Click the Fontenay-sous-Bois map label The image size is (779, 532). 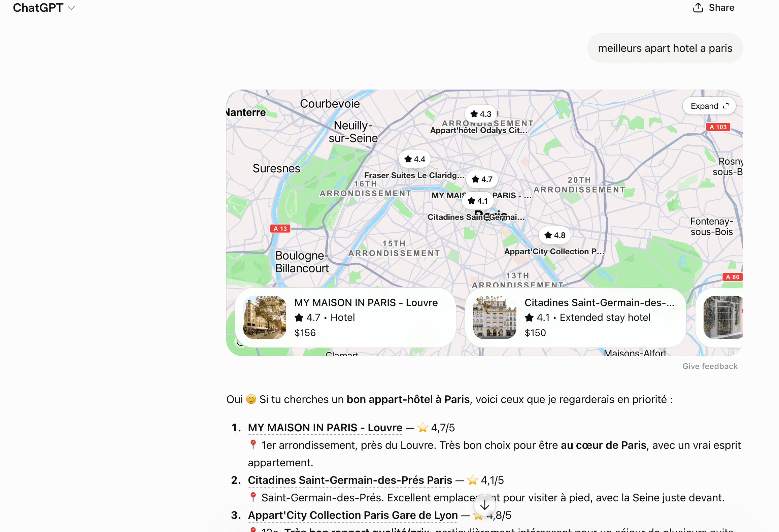point(712,227)
